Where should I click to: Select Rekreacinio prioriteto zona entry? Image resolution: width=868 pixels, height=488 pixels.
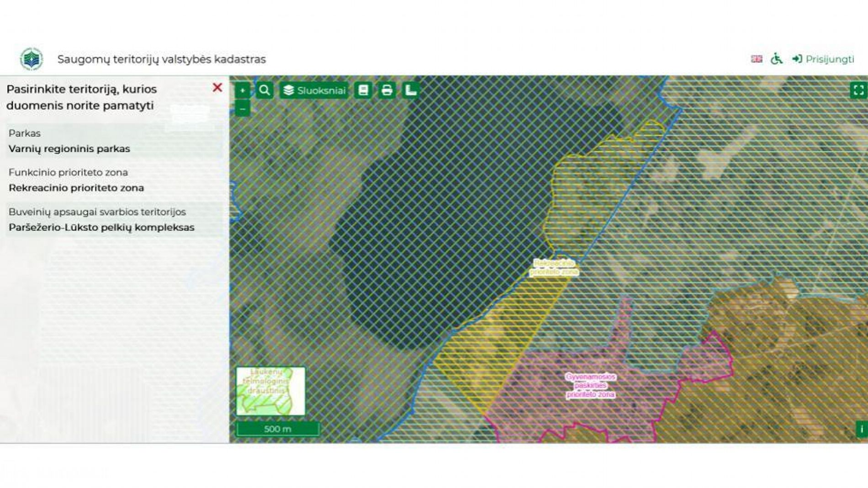[76, 188]
